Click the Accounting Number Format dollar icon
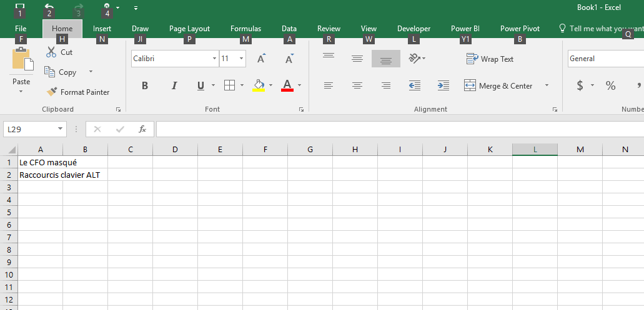The height and width of the screenshot is (310, 644). coord(580,85)
